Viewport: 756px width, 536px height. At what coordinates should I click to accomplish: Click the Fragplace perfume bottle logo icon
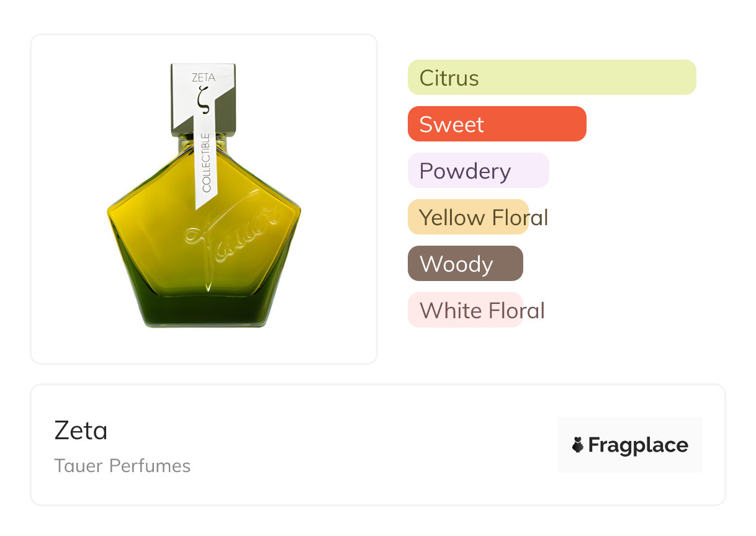click(578, 445)
